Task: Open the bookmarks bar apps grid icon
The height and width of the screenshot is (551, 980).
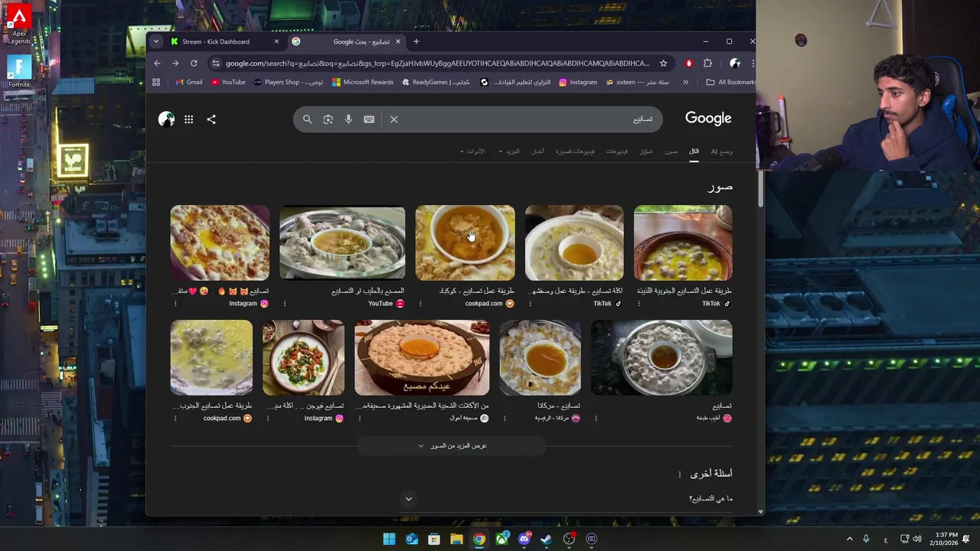Action: coord(156,82)
